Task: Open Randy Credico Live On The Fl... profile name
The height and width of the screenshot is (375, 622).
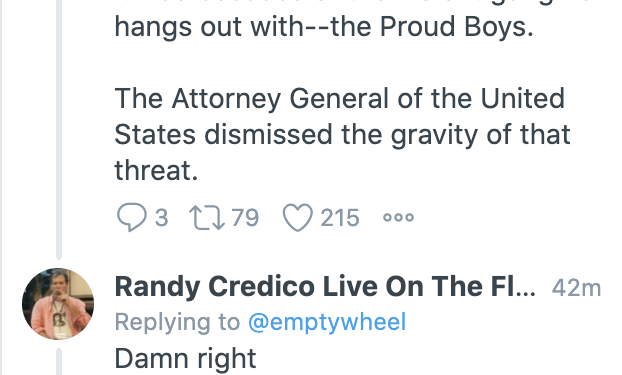Action: (325, 287)
